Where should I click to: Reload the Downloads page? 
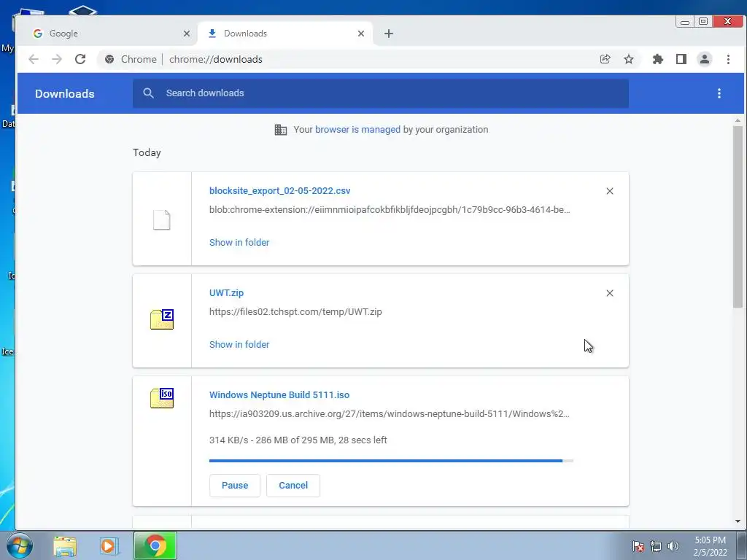point(80,59)
